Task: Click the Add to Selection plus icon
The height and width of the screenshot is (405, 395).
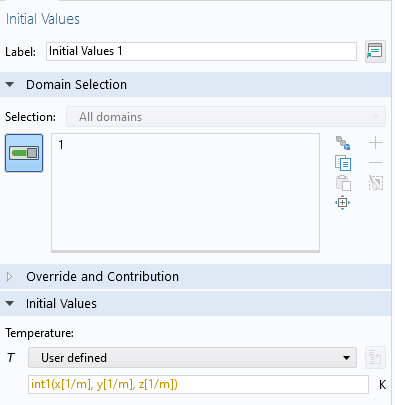Action: 375,143
